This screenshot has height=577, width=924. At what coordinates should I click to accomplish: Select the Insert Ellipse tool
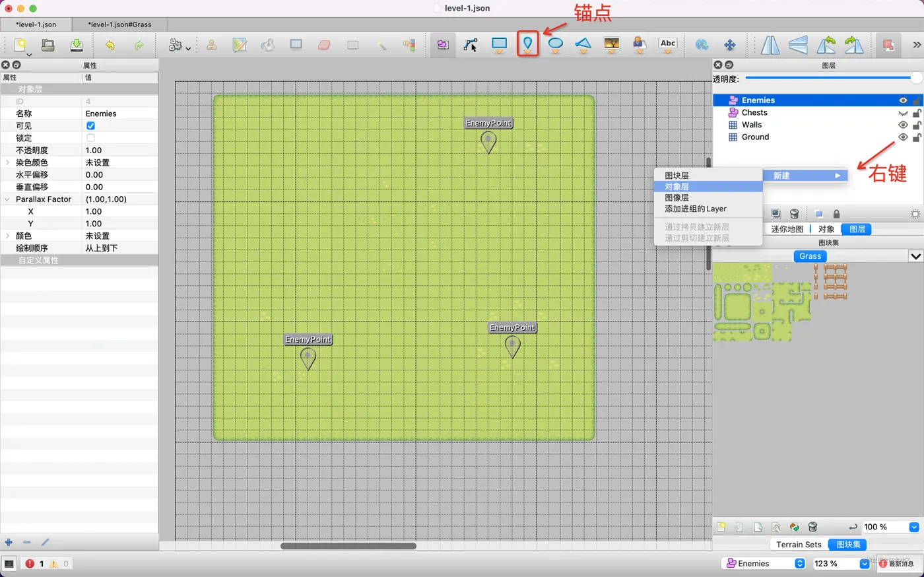coord(556,44)
